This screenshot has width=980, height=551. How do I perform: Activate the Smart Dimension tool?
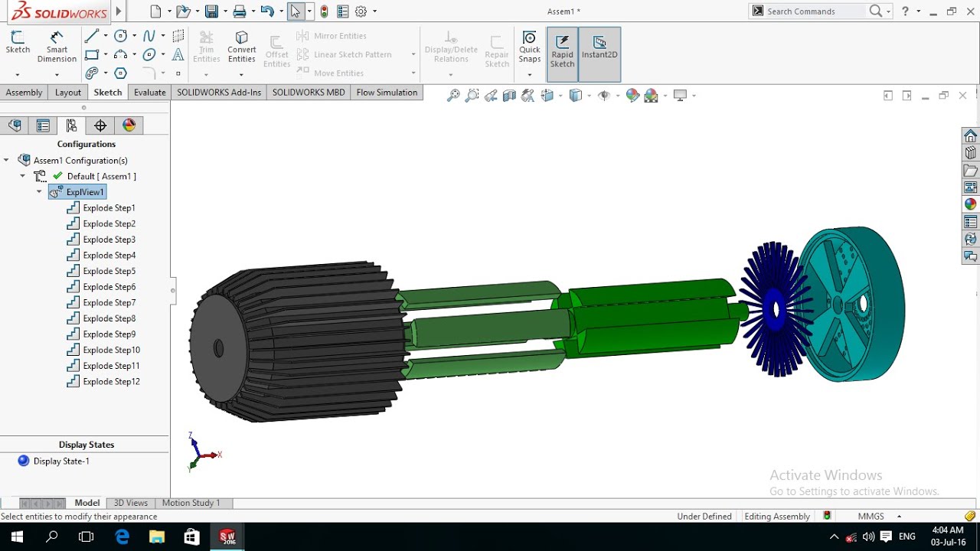[57, 47]
